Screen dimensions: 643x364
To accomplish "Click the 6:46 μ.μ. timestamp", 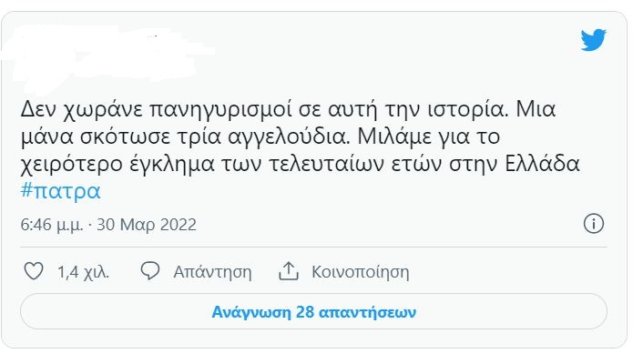I will (52, 225).
